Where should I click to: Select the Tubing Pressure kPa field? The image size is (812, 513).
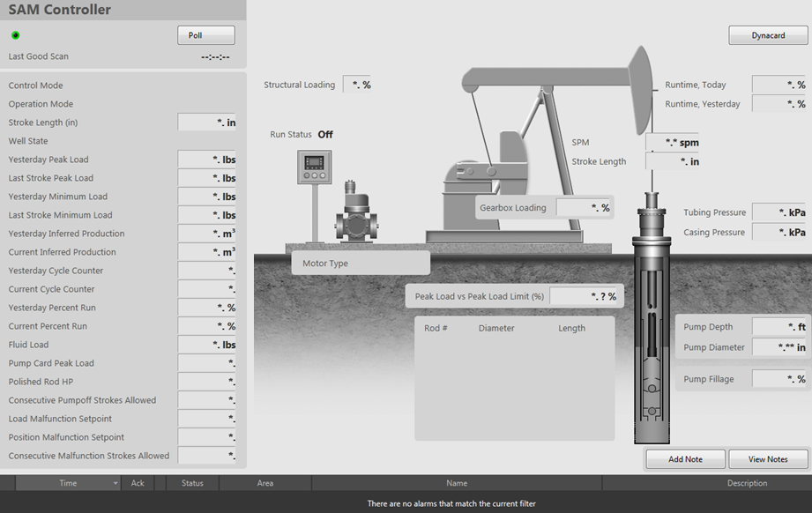coord(779,212)
